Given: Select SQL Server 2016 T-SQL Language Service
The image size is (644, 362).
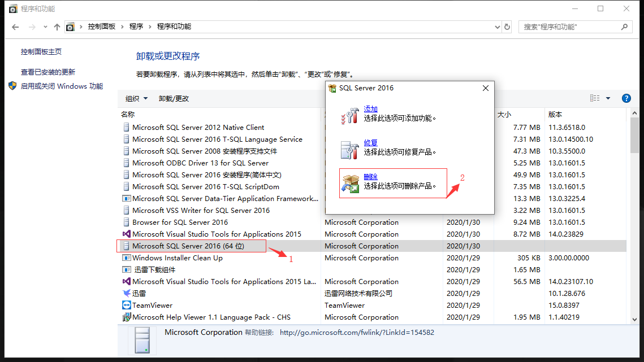Looking at the screenshot, I should [x=217, y=139].
